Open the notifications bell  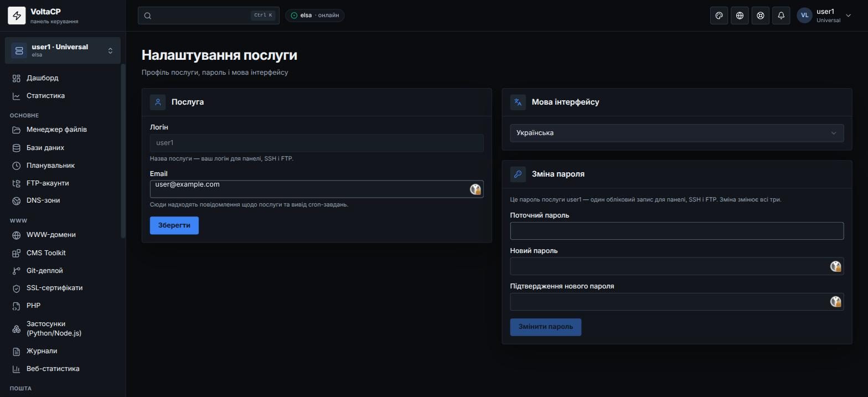781,16
